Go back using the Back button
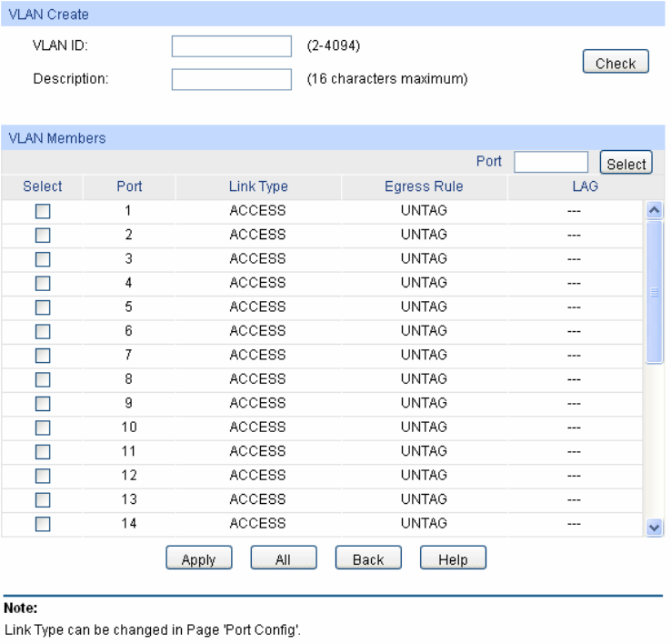This screenshot has height=644, width=671. pos(367,559)
